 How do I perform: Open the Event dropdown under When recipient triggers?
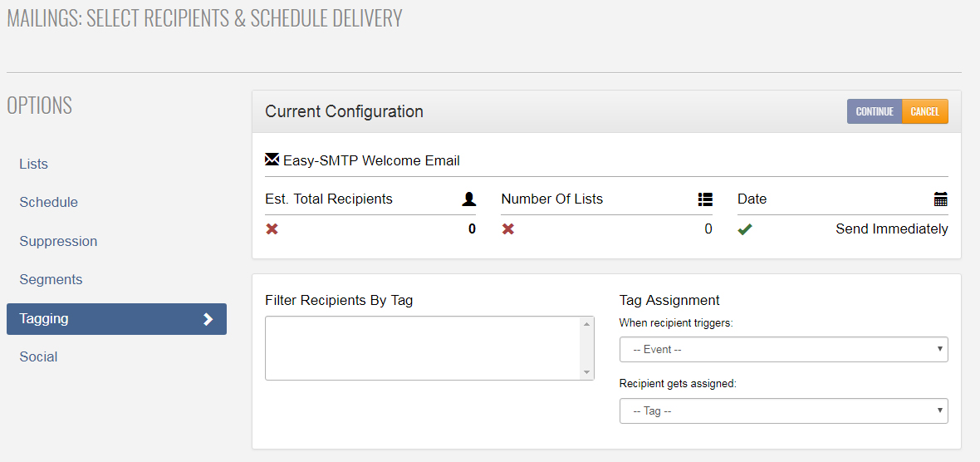point(783,350)
